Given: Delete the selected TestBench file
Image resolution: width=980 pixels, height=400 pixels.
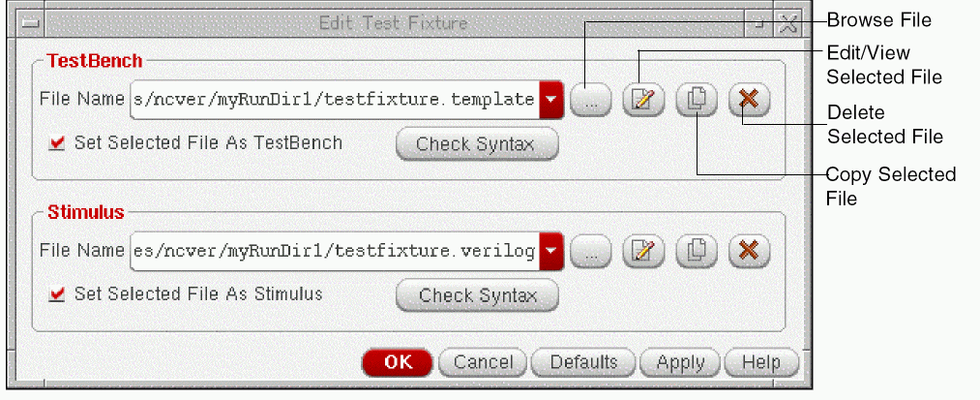Looking at the screenshot, I should [x=748, y=100].
